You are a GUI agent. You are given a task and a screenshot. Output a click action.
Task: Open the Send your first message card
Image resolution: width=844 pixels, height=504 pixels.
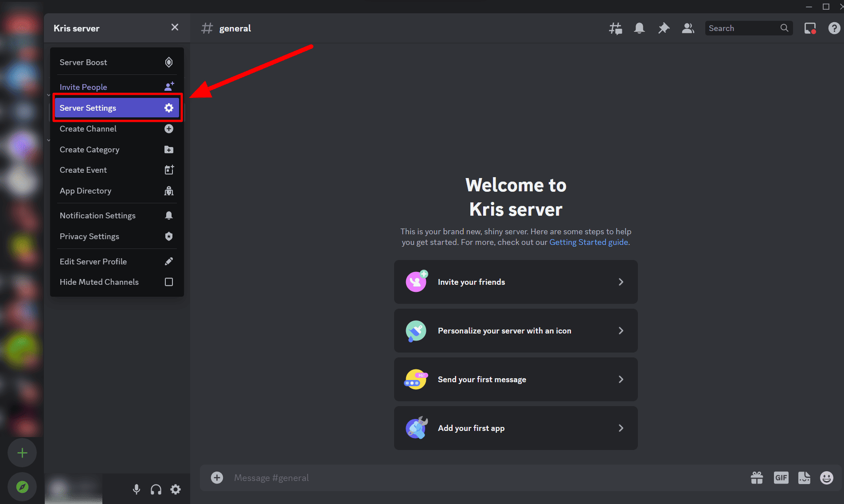[516, 380]
